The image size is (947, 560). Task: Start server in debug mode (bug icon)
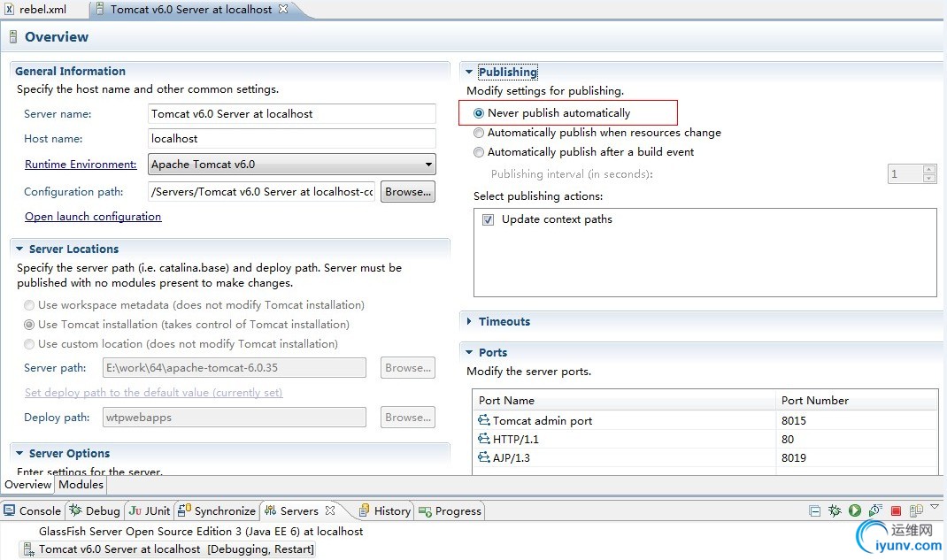[835, 511]
